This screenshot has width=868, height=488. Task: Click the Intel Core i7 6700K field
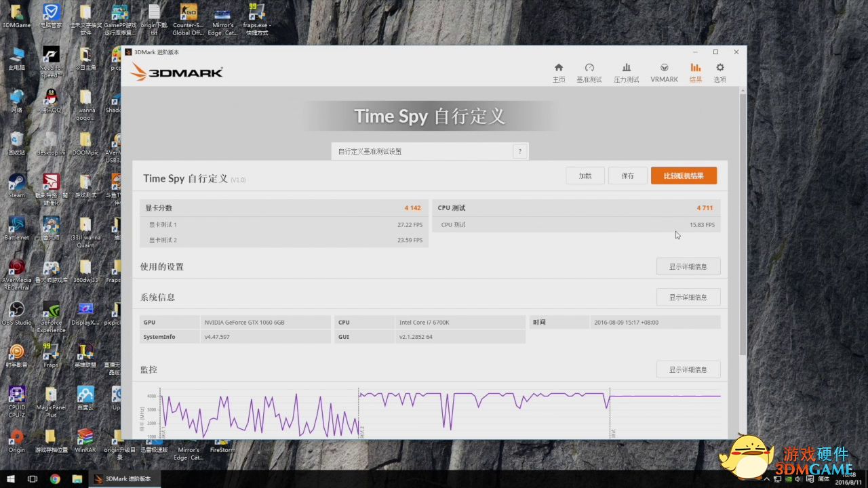[460, 322]
